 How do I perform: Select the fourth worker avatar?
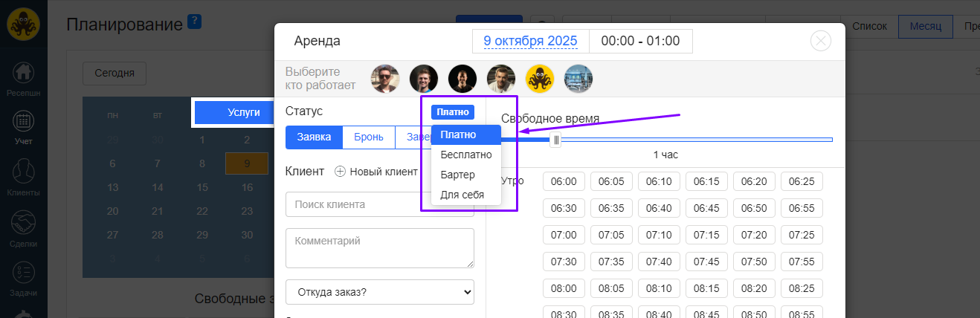pos(501,78)
